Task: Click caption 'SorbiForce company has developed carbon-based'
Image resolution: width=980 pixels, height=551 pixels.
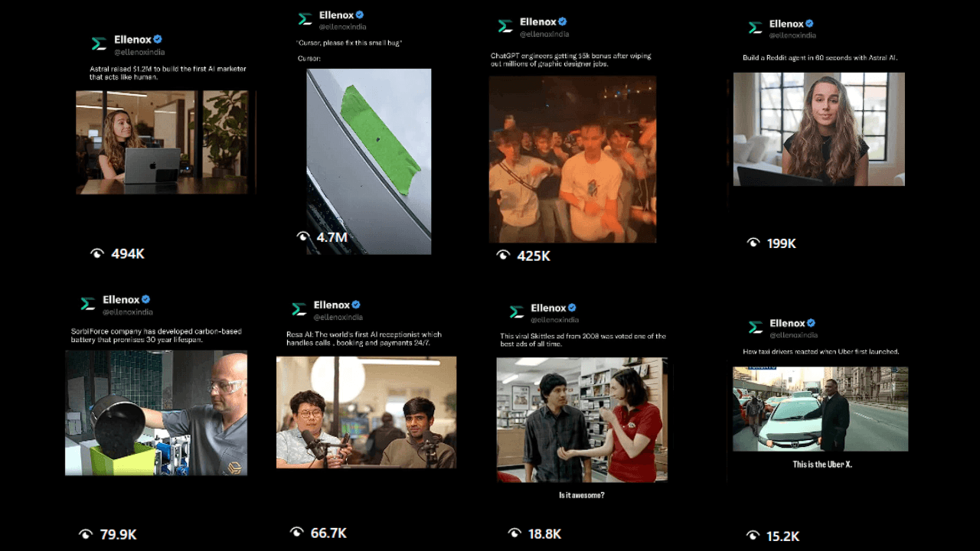Action: [156, 335]
